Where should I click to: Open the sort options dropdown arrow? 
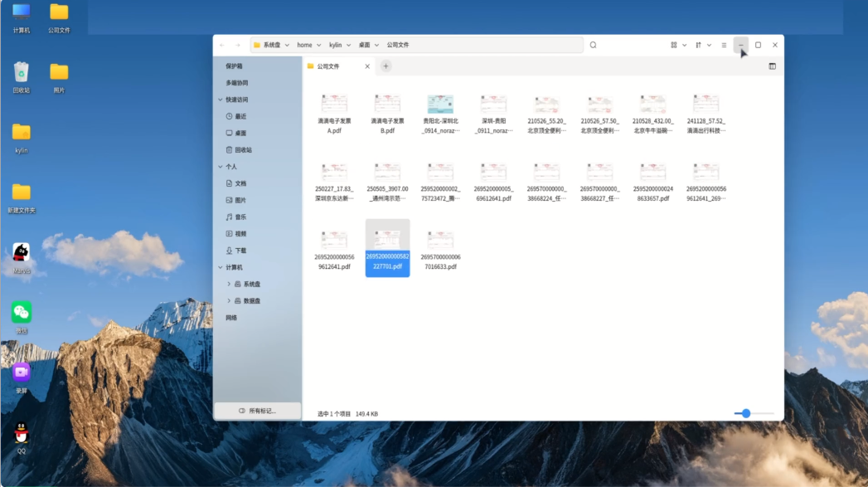(x=709, y=45)
